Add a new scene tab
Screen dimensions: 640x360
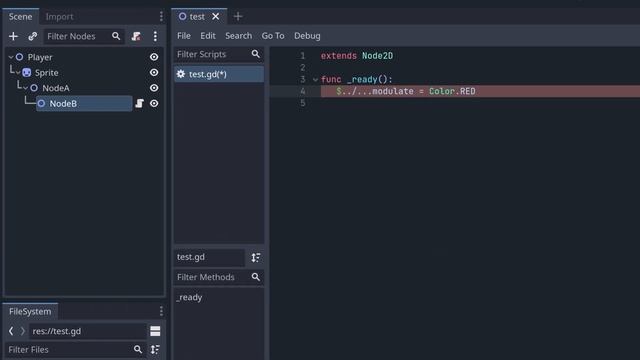[238, 16]
